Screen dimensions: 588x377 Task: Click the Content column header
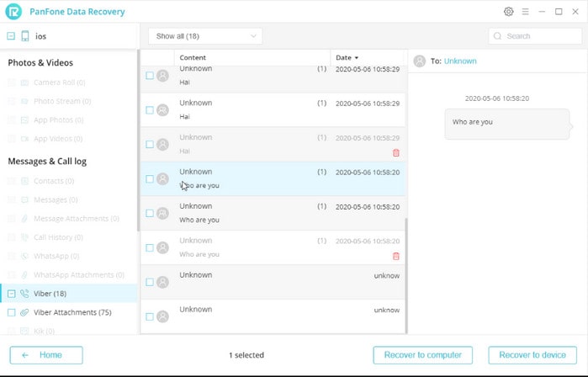pos(193,57)
